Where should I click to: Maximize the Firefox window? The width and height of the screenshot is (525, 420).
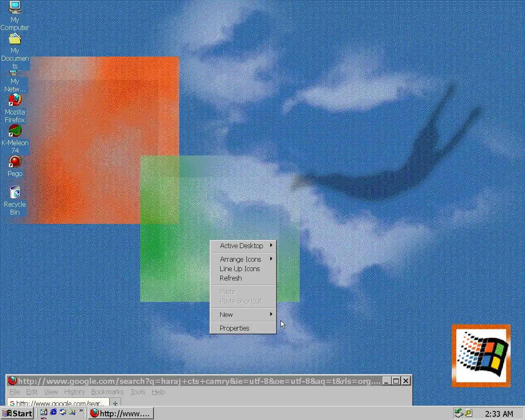click(x=396, y=381)
